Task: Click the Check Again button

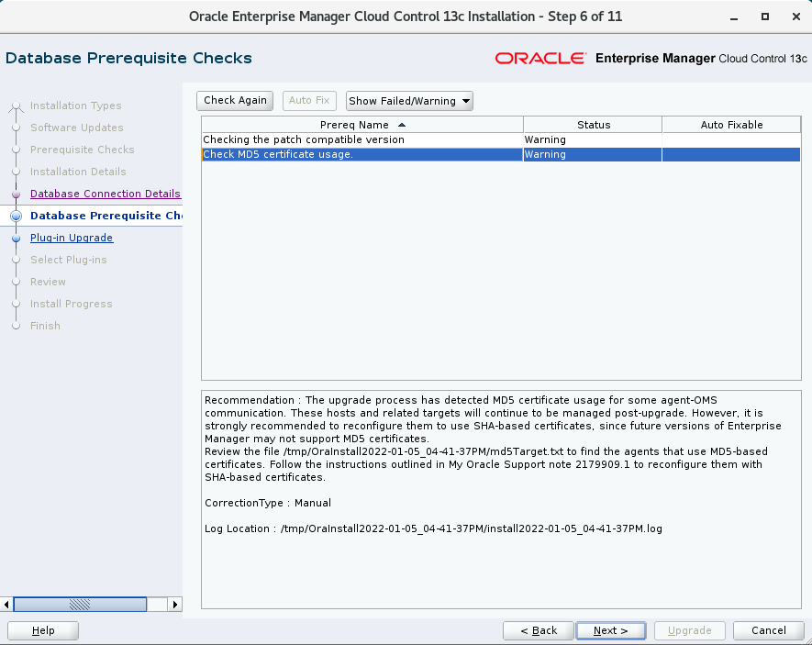Action: click(235, 100)
